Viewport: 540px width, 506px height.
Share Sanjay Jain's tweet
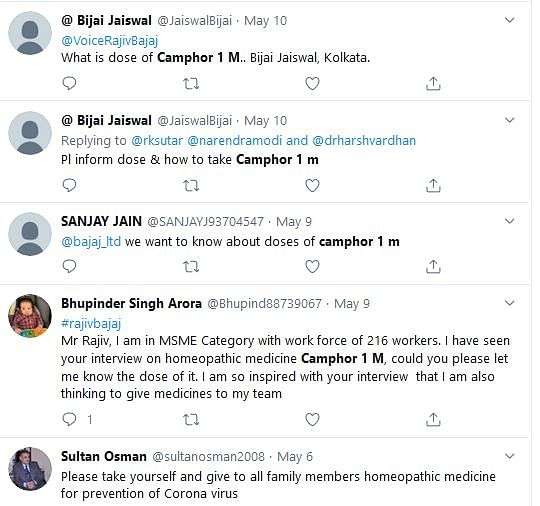(x=433, y=266)
